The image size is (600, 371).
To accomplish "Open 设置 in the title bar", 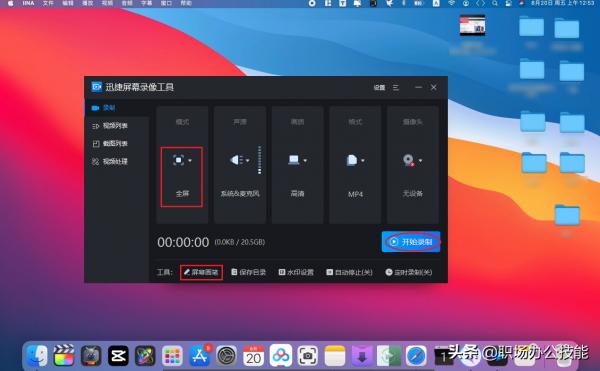I will [x=379, y=88].
